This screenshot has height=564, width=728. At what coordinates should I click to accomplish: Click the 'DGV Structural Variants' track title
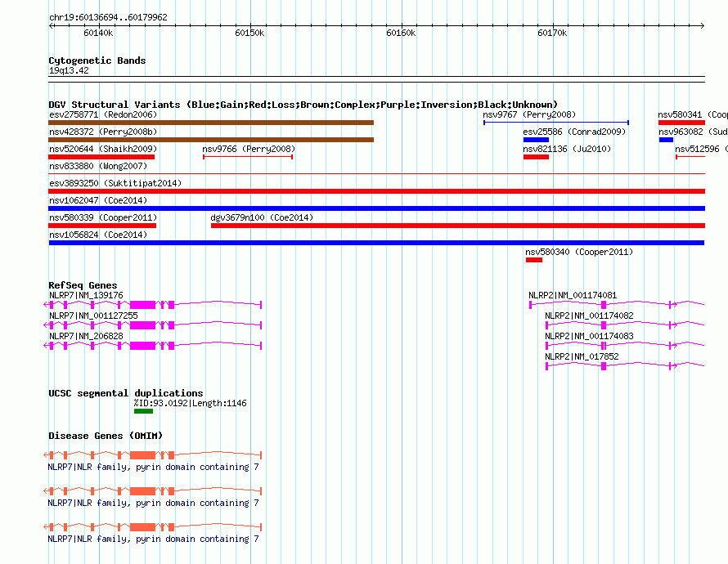(x=303, y=105)
